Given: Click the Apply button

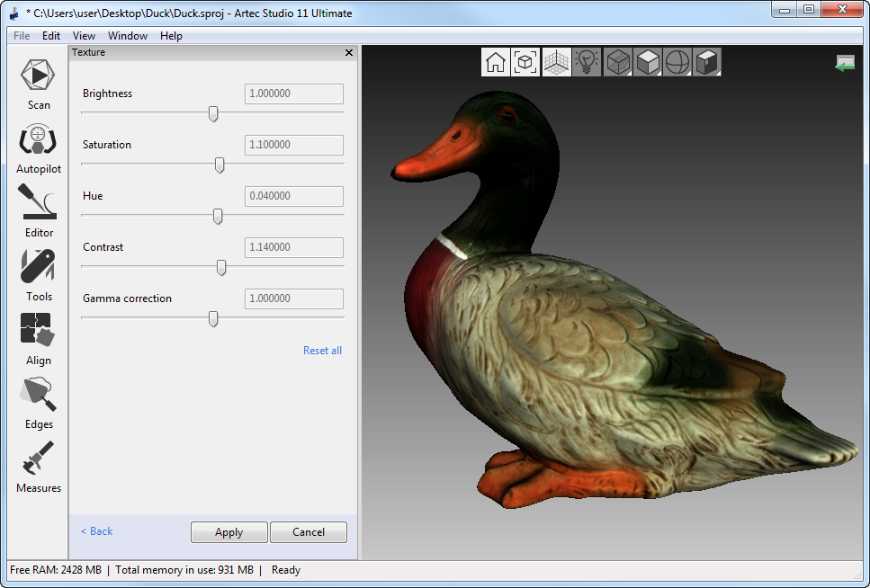Looking at the screenshot, I should [x=229, y=532].
